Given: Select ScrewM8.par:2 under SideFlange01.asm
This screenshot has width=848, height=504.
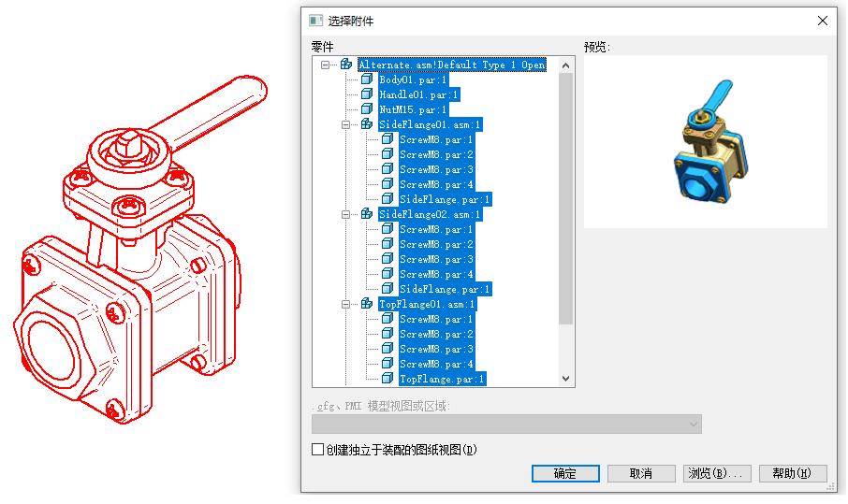Looking at the screenshot, I should 436,154.
